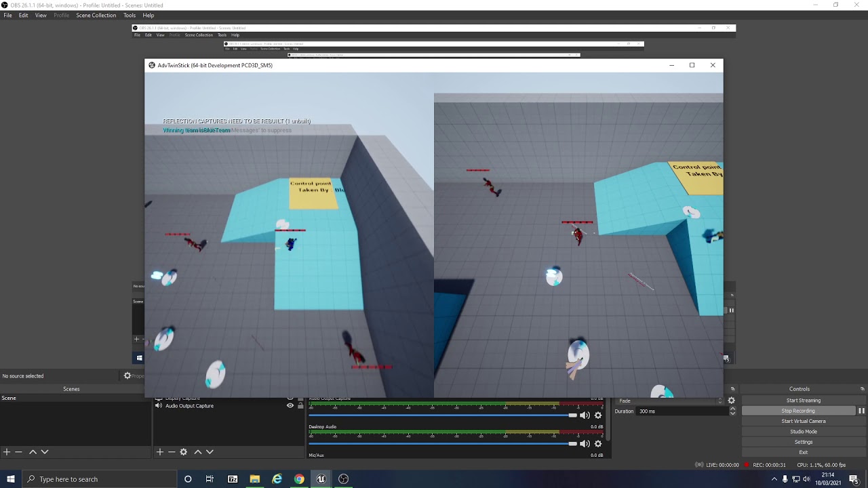
Task: Open the Scene Collection menu
Action: point(96,15)
